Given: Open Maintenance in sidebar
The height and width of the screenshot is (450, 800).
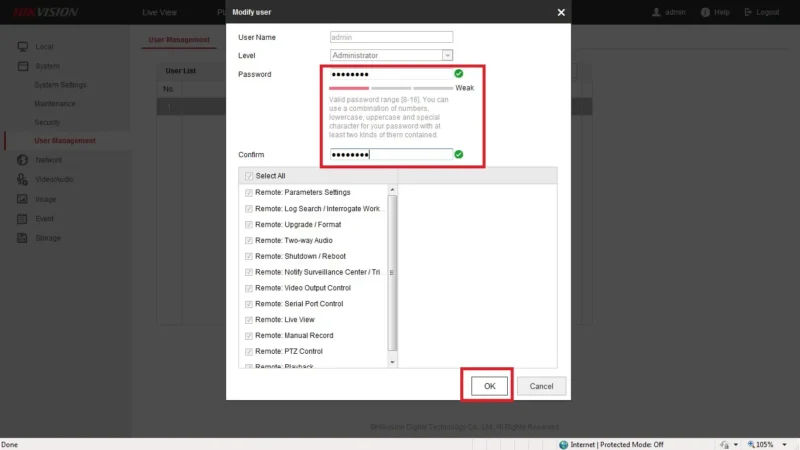Looking at the screenshot, I should [x=55, y=104].
